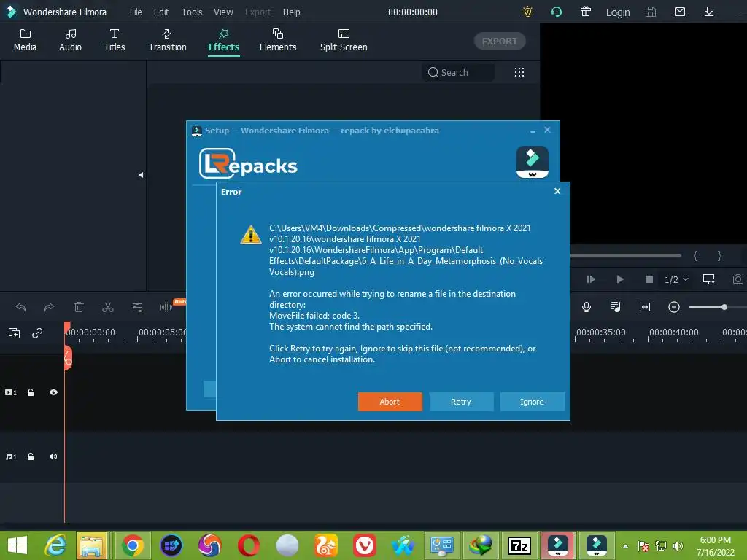Click the fullscreen monitor icon
Image resolution: width=747 pixels, height=560 pixels.
click(709, 279)
